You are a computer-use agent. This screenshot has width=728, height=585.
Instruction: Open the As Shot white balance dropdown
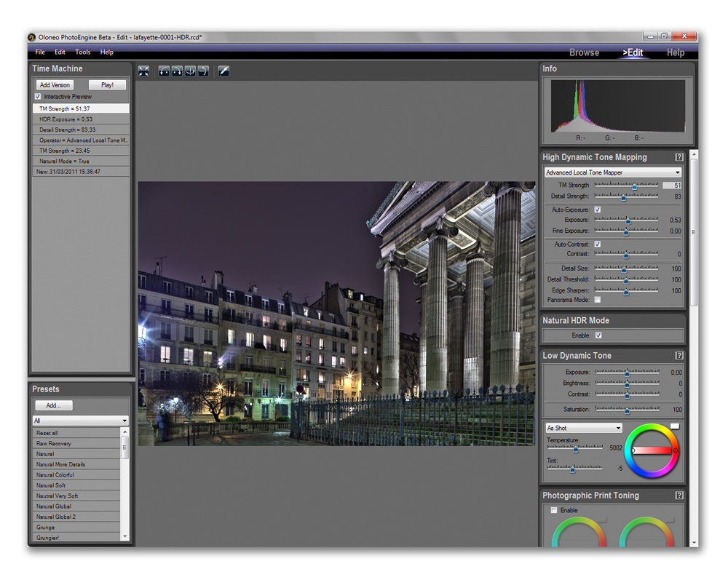pos(584,428)
